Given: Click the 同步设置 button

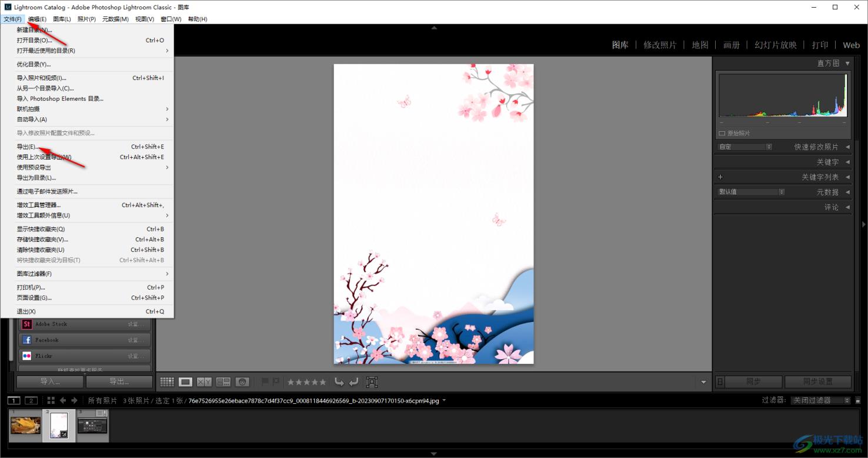Looking at the screenshot, I should tap(817, 382).
